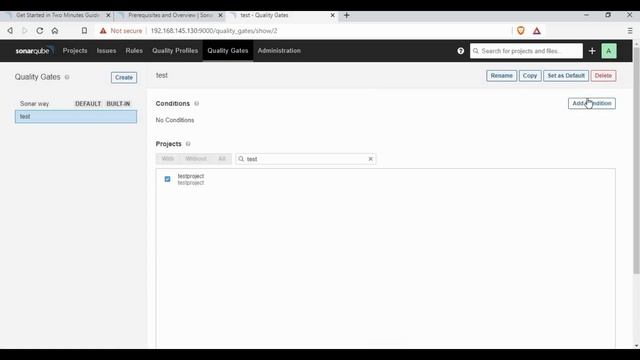Image resolution: width=640 pixels, height=360 pixels.
Task: Click the browser address bar URL
Action: 214,31
